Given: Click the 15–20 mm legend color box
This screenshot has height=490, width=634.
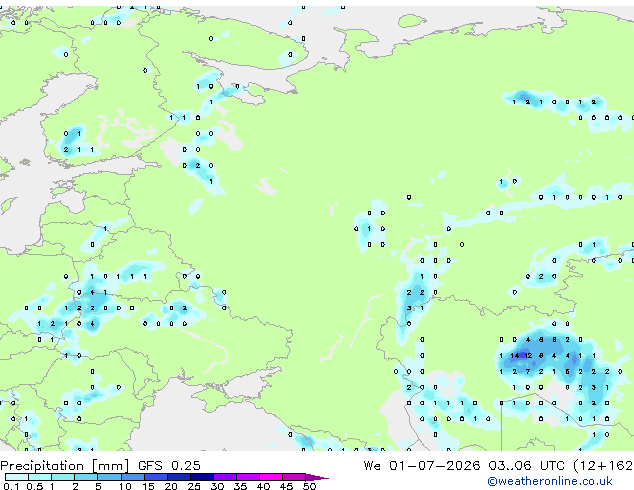Looking at the screenshot, I should click(155, 477).
